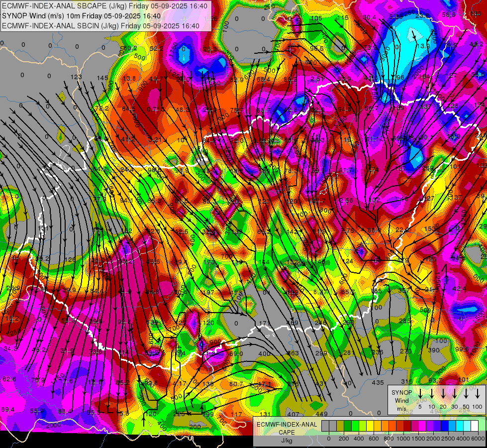This screenshot has height=448, width=487.
Task: Click the 20 m/s wind arrow in legend
Action: (443, 393)
